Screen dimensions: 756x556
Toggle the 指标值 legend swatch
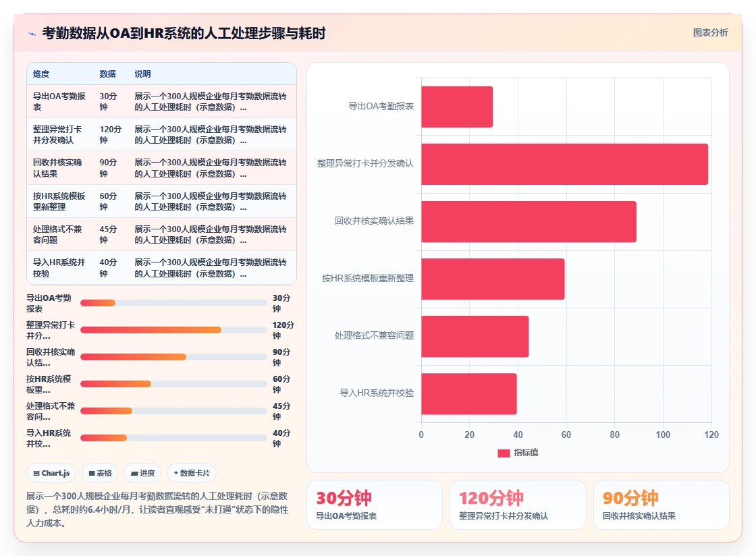coord(504,453)
